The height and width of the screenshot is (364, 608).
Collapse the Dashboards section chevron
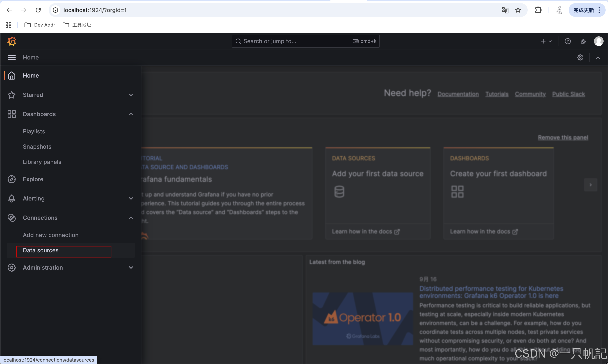click(x=131, y=114)
